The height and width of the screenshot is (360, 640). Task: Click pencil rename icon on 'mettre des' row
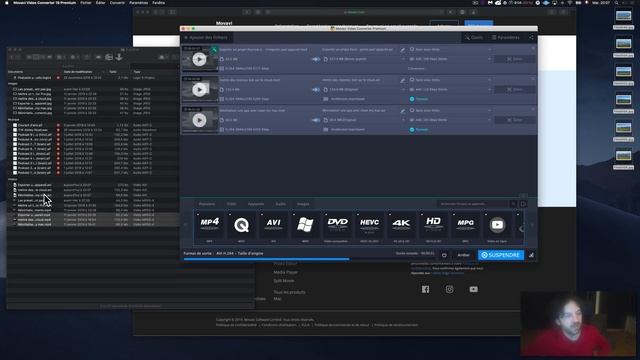point(402,80)
